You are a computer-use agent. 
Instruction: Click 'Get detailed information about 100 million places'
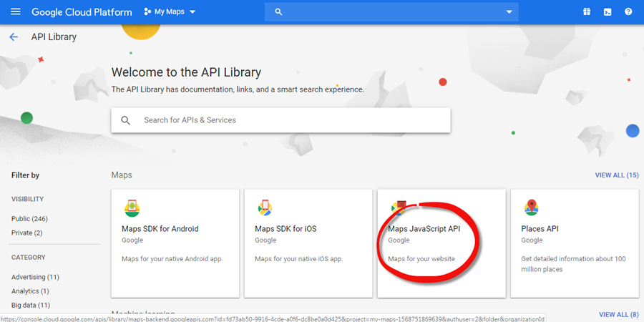pos(573,264)
